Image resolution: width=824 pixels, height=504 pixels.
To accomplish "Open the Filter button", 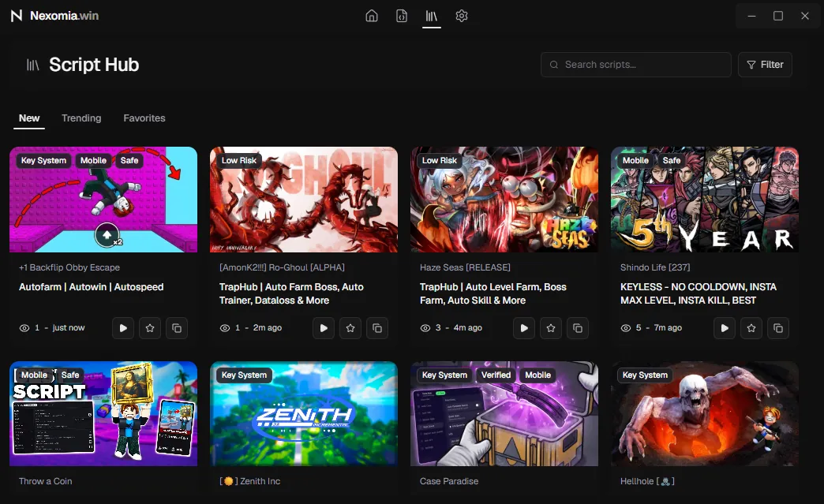I will coord(765,65).
